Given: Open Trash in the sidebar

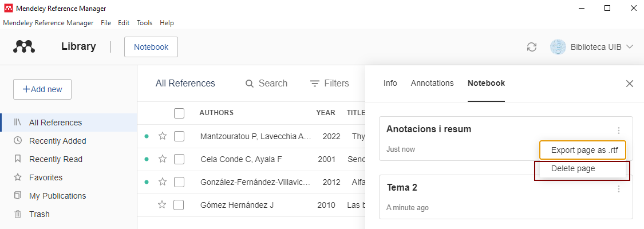Looking at the screenshot, I should 69,214.
